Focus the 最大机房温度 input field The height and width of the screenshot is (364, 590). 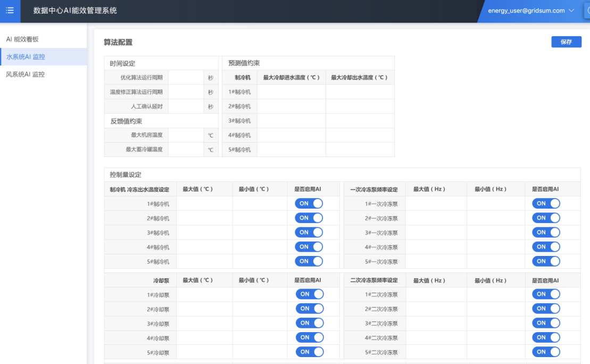click(186, 135)
